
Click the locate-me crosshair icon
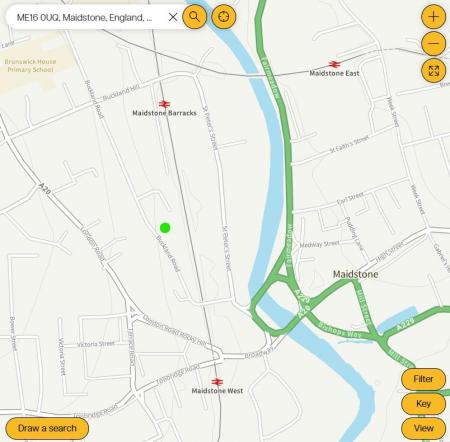tap(224, 16)
